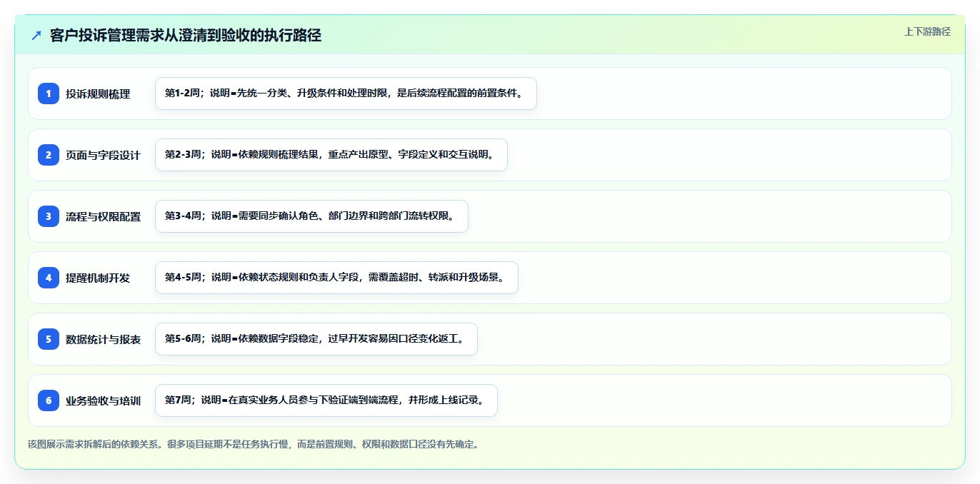
Task: Click the 提醒机制开发 step name
Action: [x=98, y=278]
